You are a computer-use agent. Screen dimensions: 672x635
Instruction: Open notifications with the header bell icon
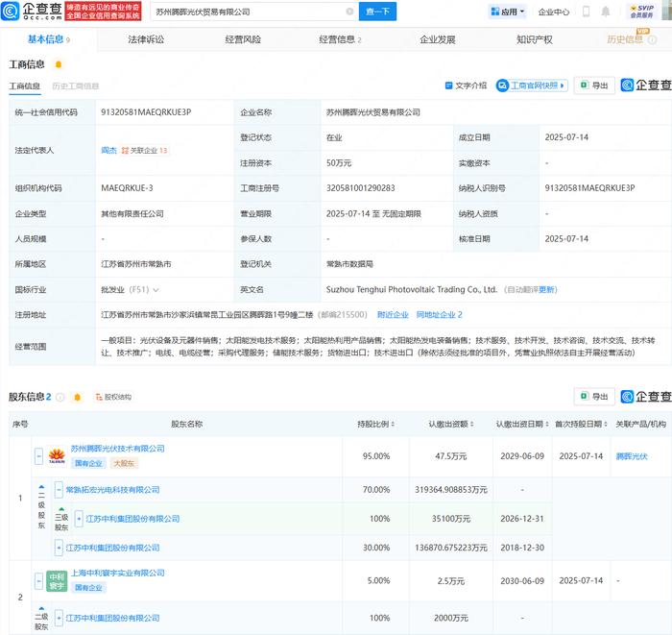605,12
